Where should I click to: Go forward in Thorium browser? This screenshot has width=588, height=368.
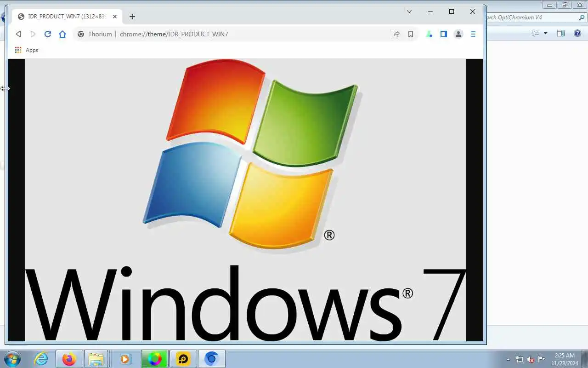click(33, 34)
